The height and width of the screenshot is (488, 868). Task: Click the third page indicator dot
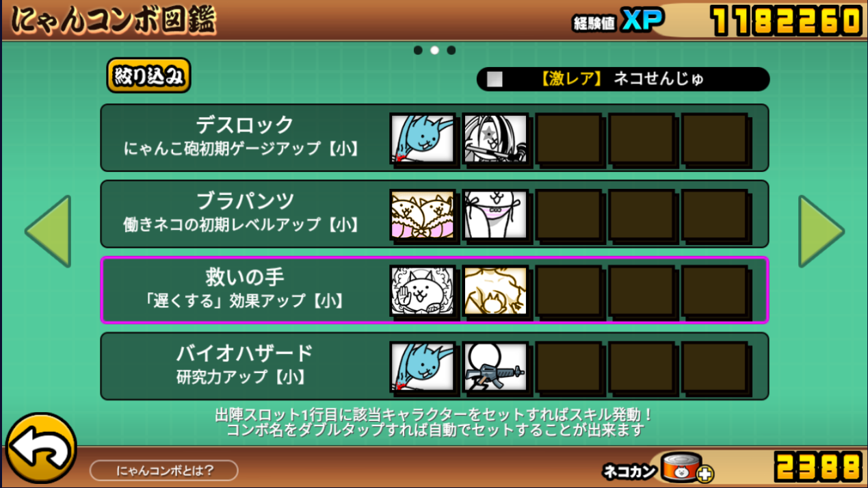click(x=451, y=50)
